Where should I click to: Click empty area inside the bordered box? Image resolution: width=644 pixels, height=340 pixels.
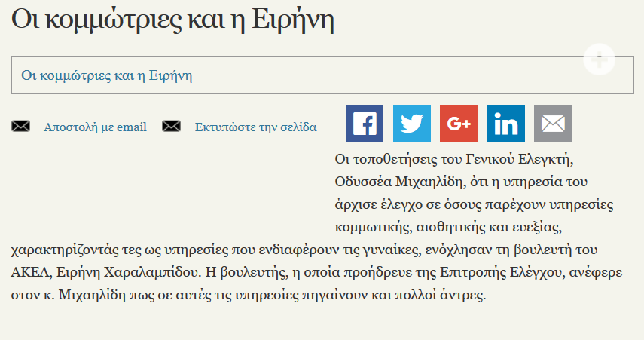tap(390, 75)
